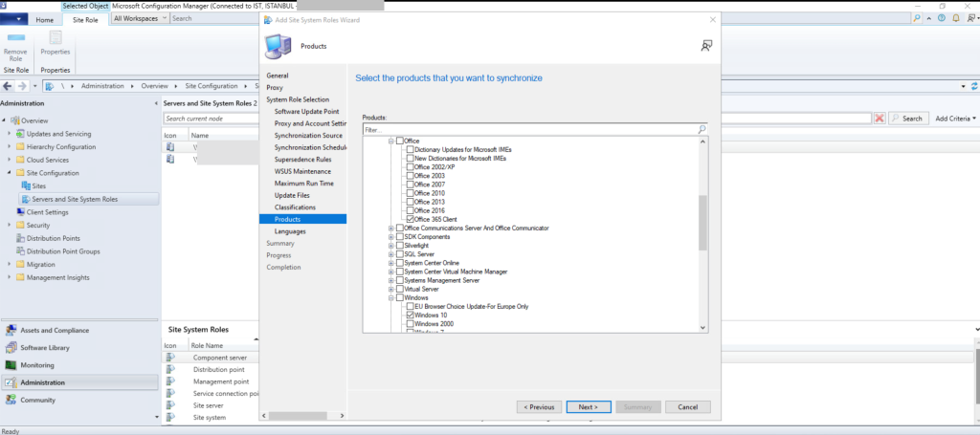980x435 pixels.
Task: Click the Cancel button
Action: click(x=687, y=406)
